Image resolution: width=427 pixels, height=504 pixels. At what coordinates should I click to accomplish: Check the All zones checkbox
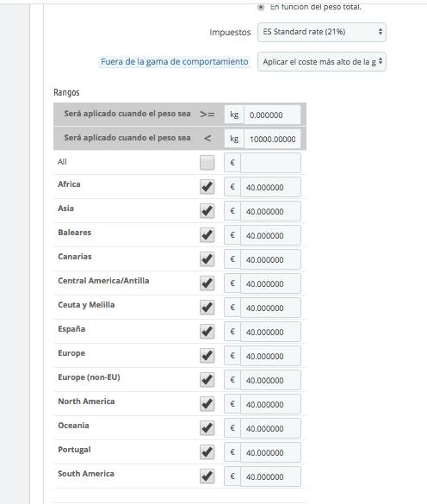click(x=207, y=163)
